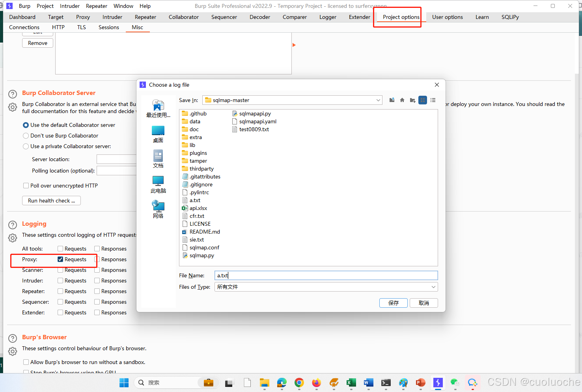Viewport: 582px width, 392px height.
Task: Select sqlmapapi.py in the file list
Action: pos(251,113)
